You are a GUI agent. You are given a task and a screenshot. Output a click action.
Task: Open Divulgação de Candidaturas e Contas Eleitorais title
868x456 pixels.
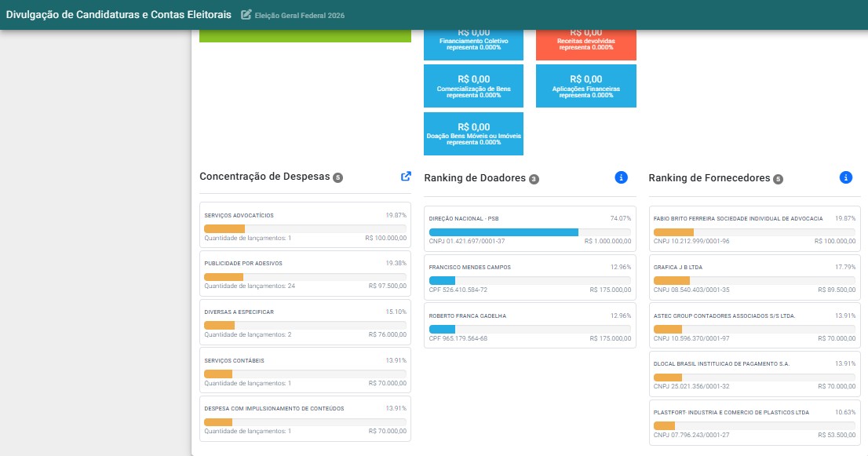tap(119, 15)
